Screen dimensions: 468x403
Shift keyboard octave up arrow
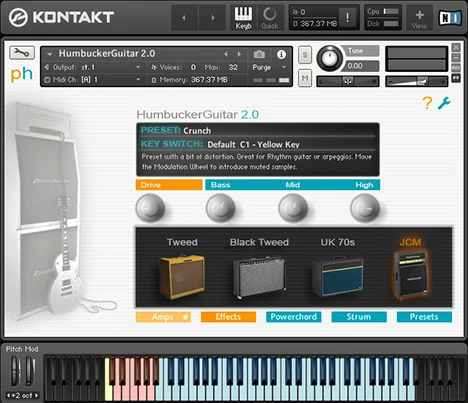(x=36, y=396)
